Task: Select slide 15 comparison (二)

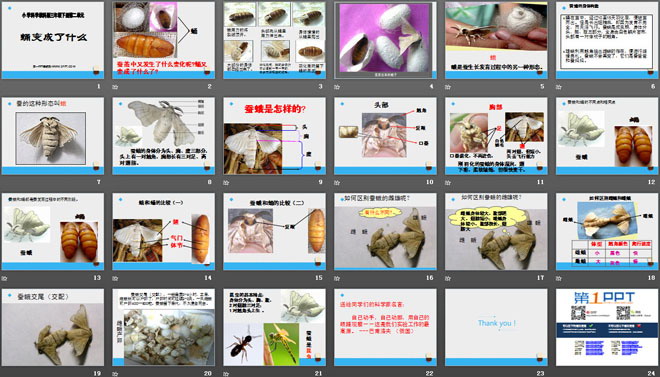Action: pyautogui.click(x=274, y=232)
